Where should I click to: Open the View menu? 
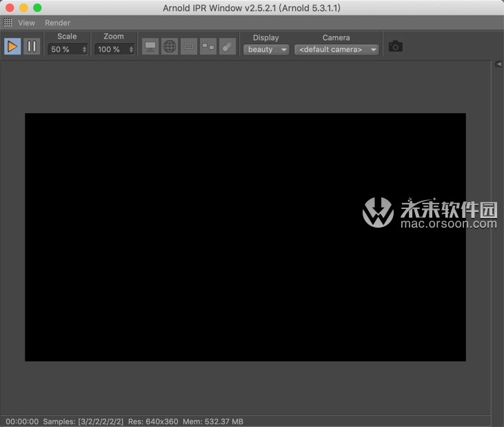26,23
